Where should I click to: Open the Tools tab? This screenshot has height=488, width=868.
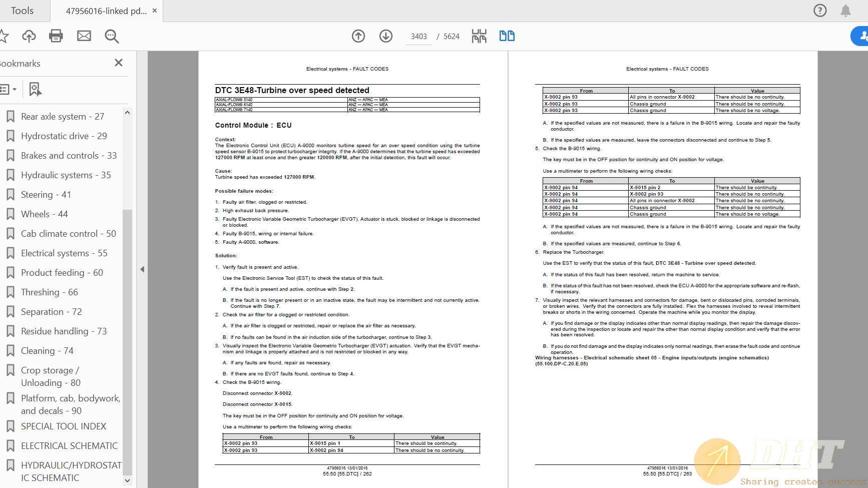pyautogui.click(x=23, y=11)
